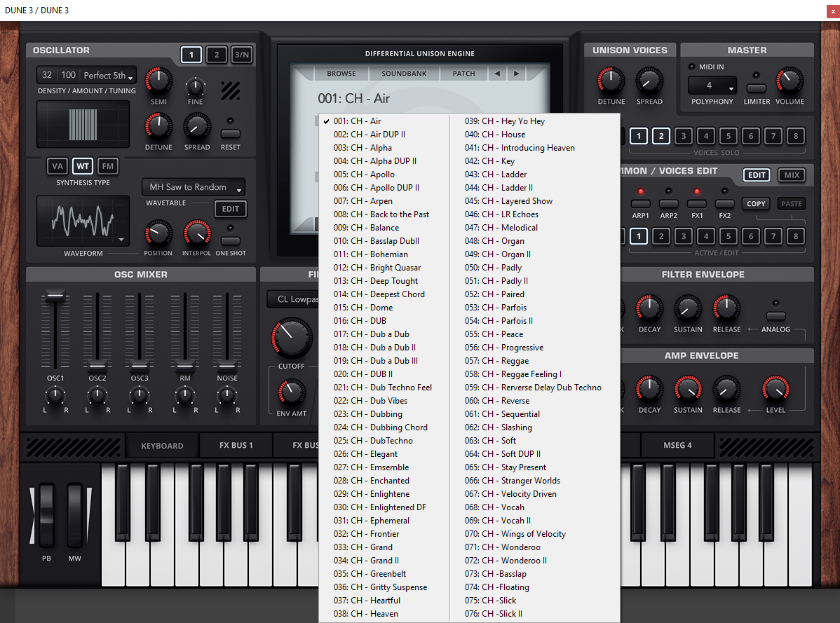Select the VA synthesis type
Viewport: 840px width, 623px height.
click(57, 166)
